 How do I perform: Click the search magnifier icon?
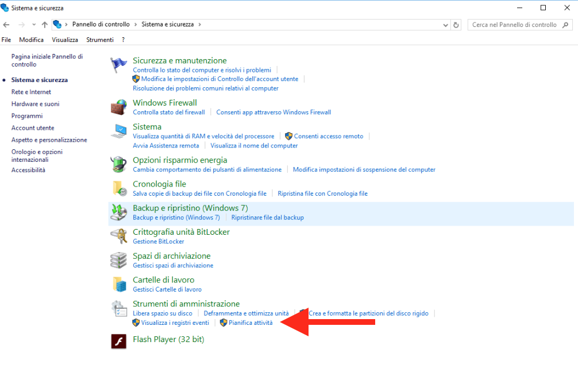(x=565, y=25)
